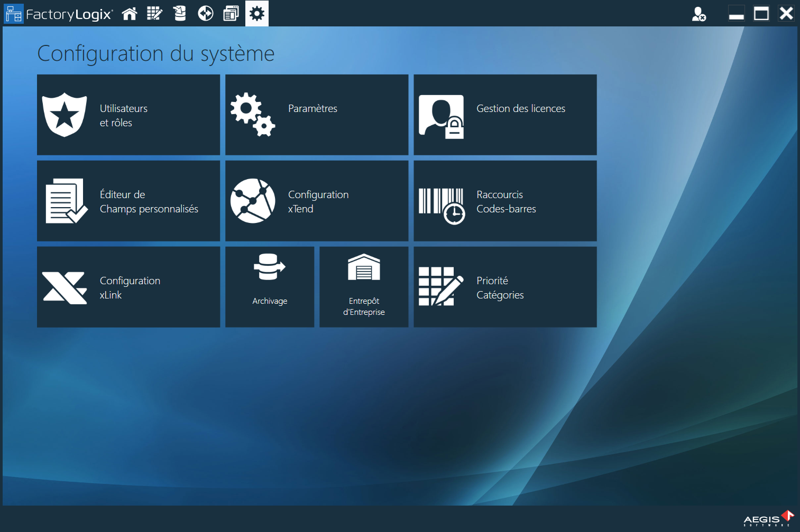
Task: Open the Utilisateurs et rôles tile
Action: pos(128,115)
